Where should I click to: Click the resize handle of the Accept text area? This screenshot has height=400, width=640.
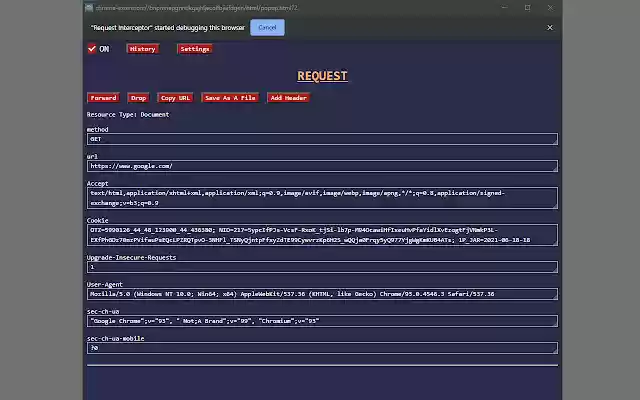click(x=555, y=206)
